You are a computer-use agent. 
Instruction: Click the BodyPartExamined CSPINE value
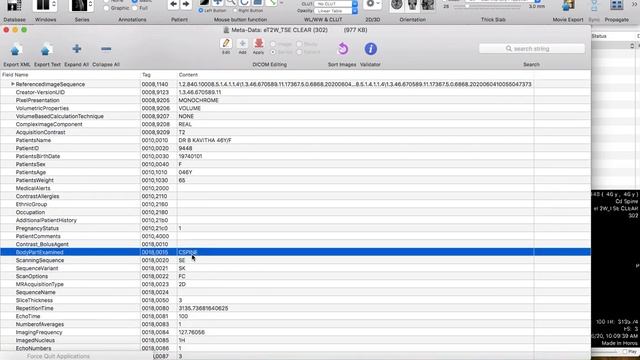click(188, 252)
